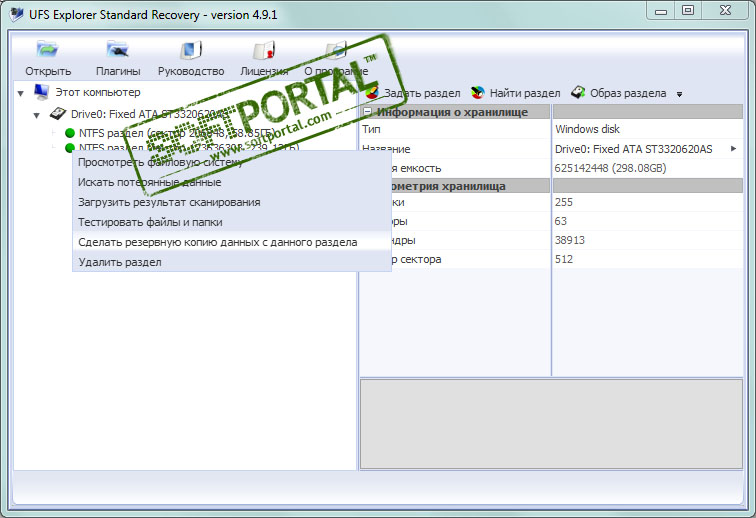
Task: Collapse the Этот компьютер tree node
Action: tap(21, 93)
